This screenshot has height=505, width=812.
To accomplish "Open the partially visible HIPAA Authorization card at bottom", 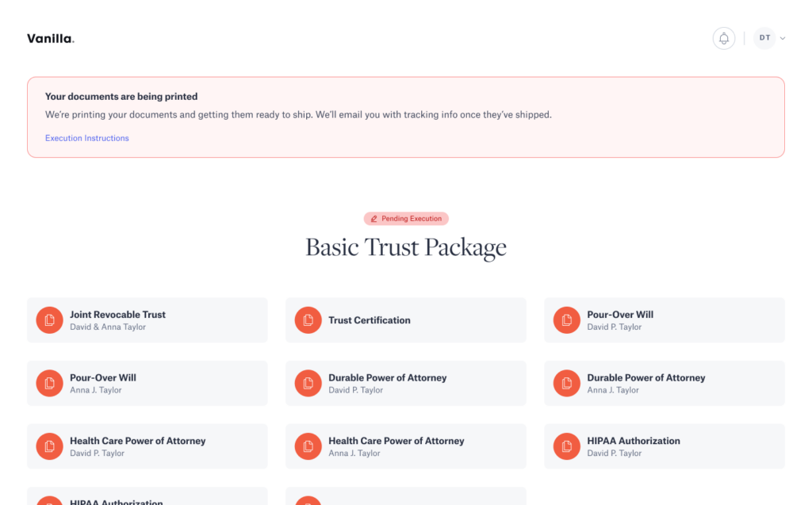I will [x=147, y=499].
